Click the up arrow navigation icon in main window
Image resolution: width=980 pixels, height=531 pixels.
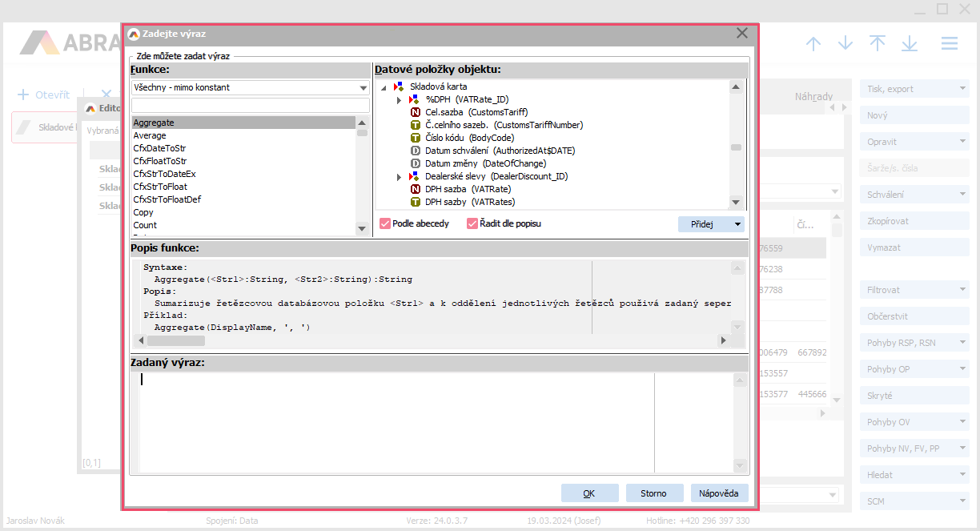(813, 43)
